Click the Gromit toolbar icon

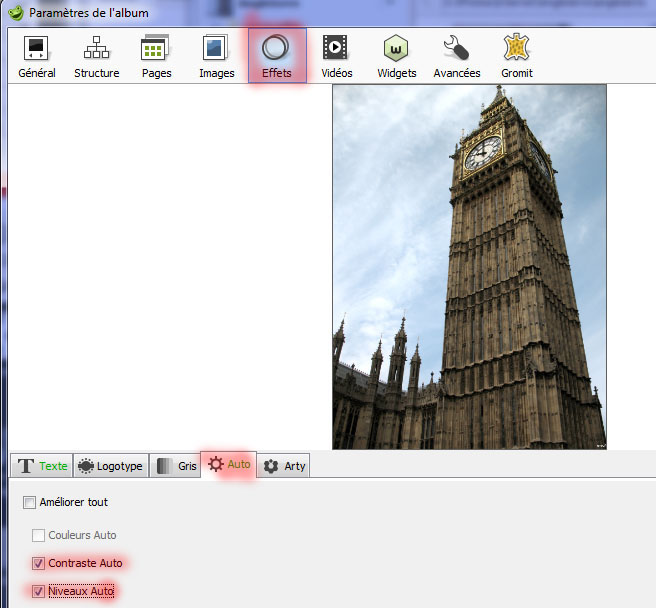coord(516,56)
